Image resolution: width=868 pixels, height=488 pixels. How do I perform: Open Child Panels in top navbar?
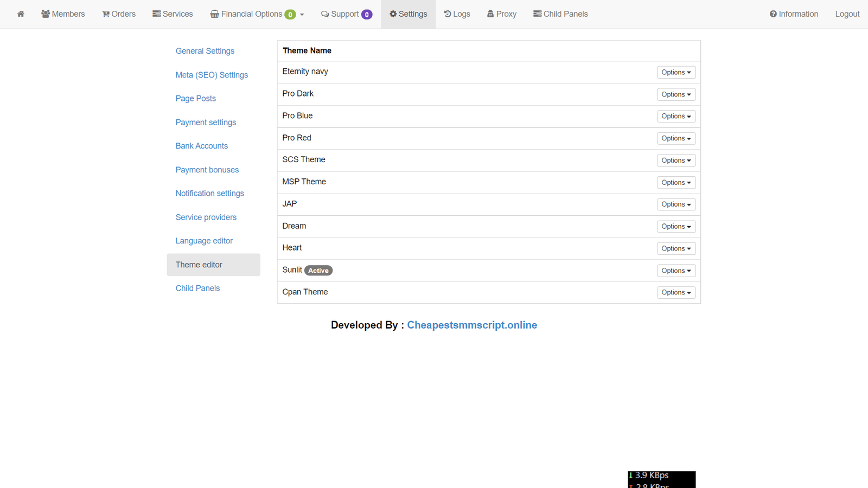(560, 14)
